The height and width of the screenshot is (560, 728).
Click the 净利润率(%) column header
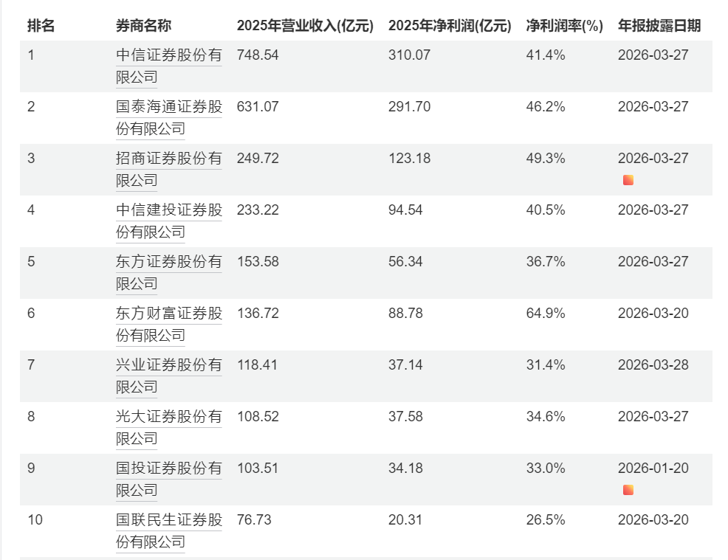[564, 26]
